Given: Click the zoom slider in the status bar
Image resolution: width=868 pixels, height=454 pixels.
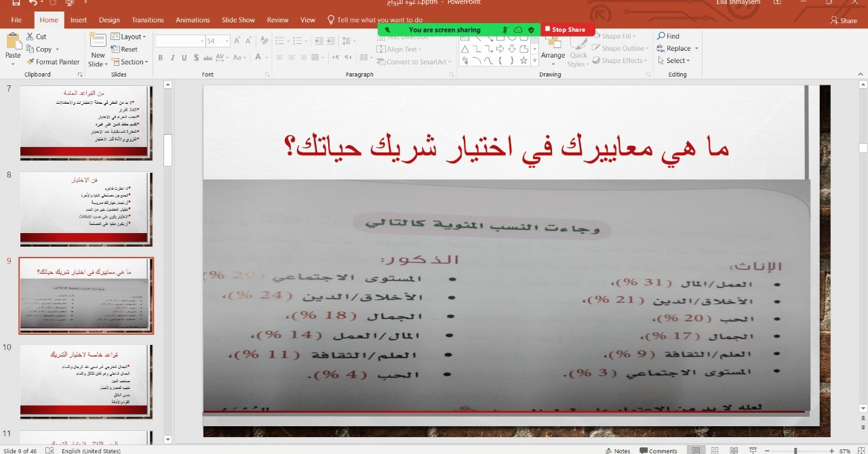Looking at the screenshot, I should point(795,451).
